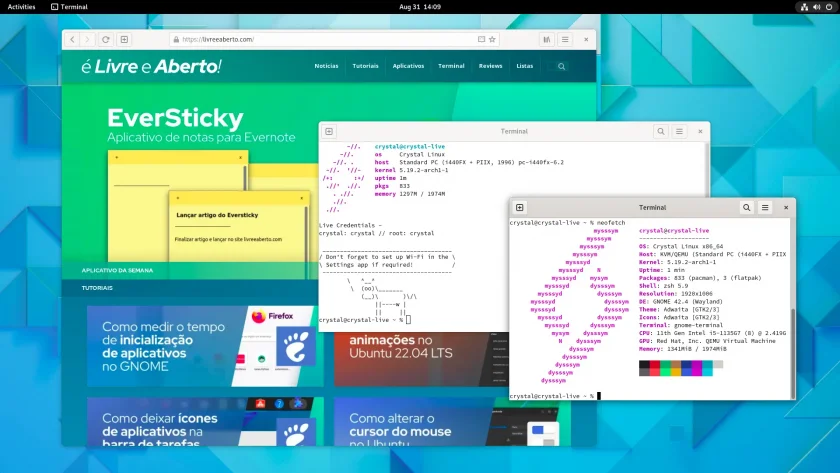Click the website search magnifier icon
This screenshot has width=840, height=473.
click(x=561, y=66)
